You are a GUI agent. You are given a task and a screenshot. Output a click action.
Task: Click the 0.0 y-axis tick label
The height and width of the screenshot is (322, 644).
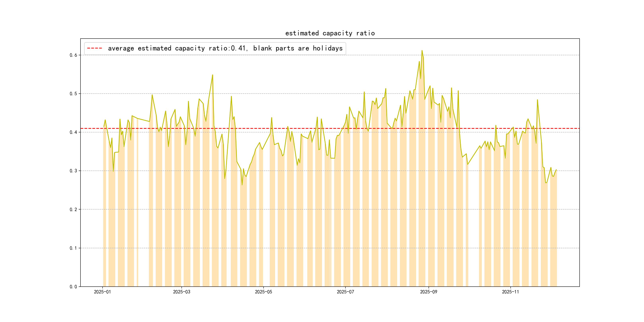click(73, 286)
